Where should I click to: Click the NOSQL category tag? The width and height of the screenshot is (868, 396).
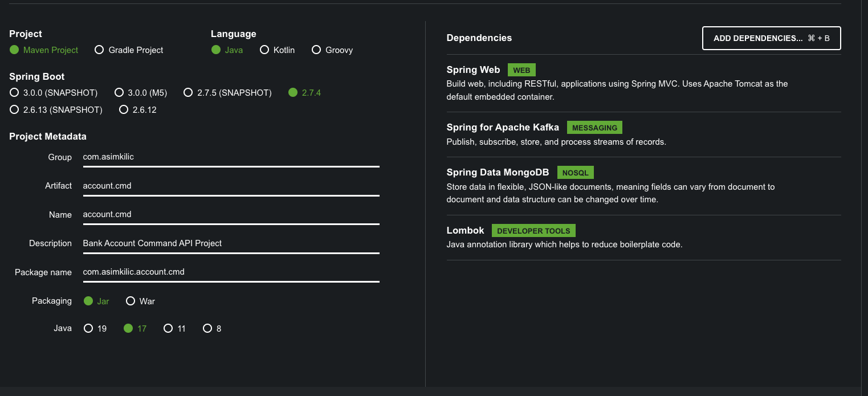click(576, 173)
